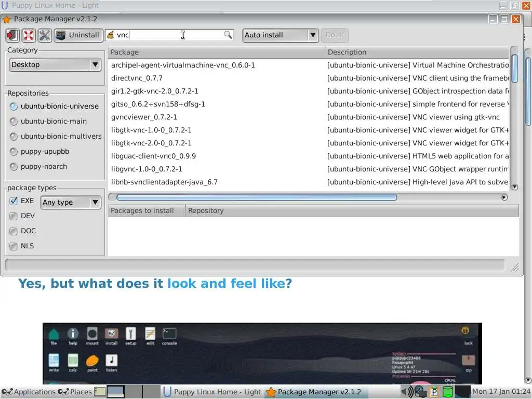This screenshot has width=532, height=399.
Task: Open the Desktop category dropdown
Action: tap(55, 64)
